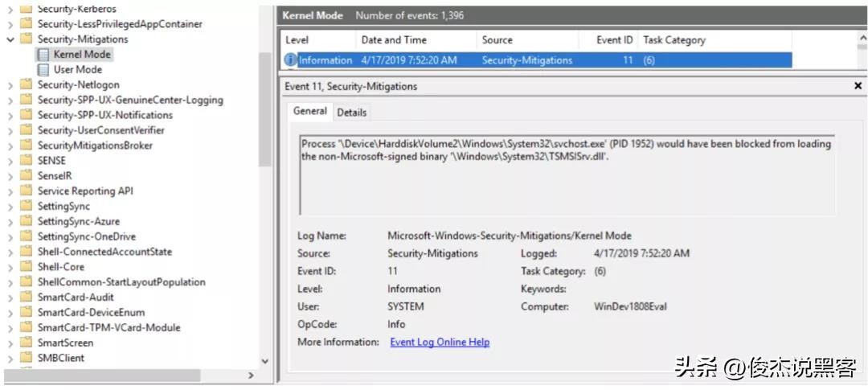Click the SmartScreen folder icon
Screen dimensions: 868x390
26,343
